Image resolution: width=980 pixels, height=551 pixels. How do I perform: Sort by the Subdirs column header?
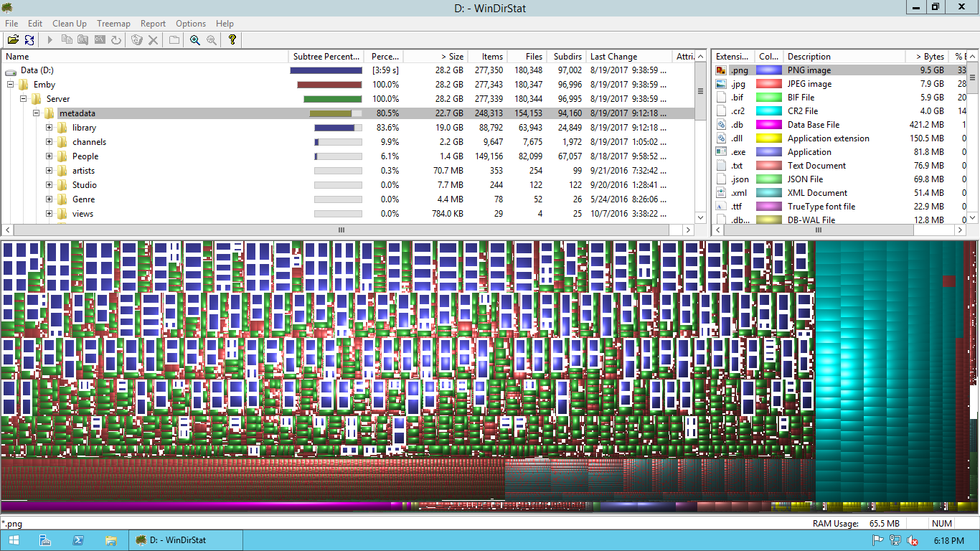coord(567,57)
